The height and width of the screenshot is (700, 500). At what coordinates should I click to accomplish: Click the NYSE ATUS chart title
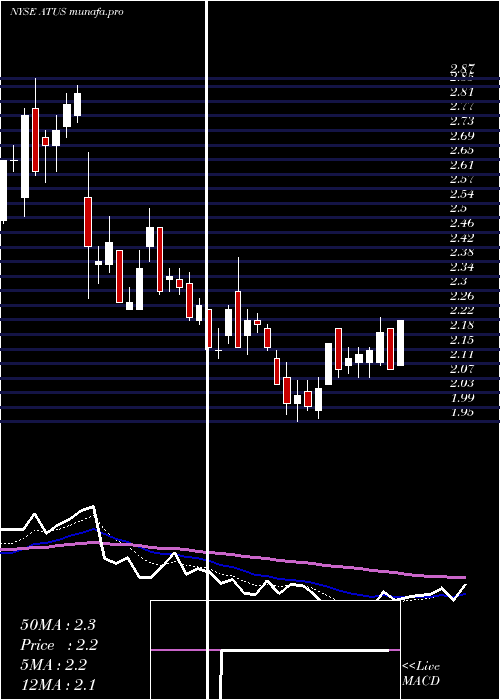pos(67,12)
